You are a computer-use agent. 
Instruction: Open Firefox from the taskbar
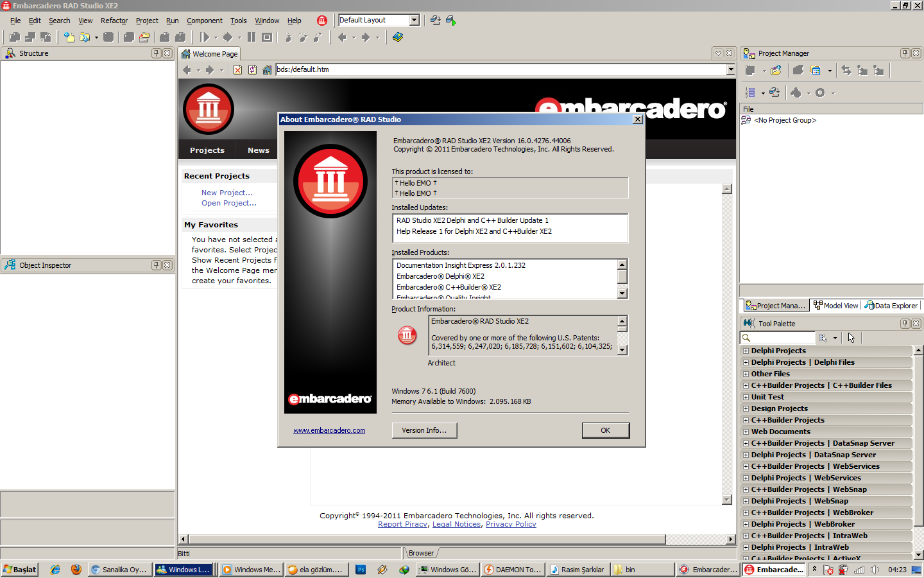click(76, 570)
